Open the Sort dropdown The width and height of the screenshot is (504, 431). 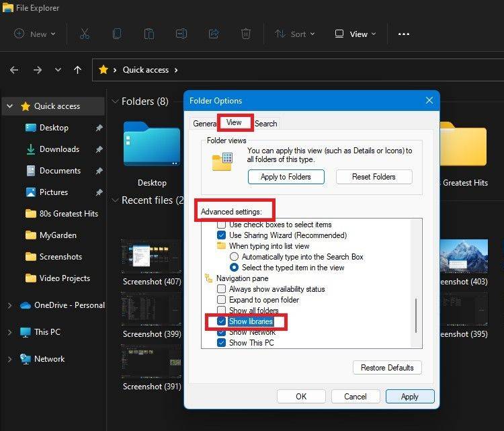coord(294,34)
